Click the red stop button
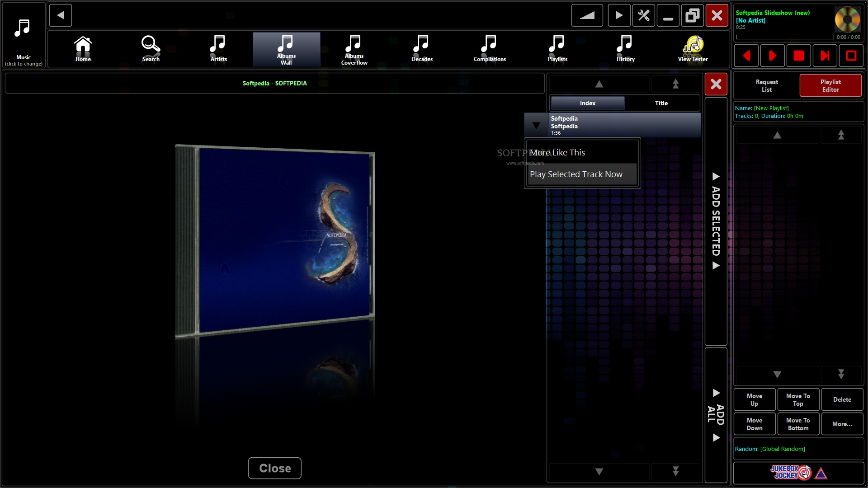868x488 pixels. tap(799, 56)
